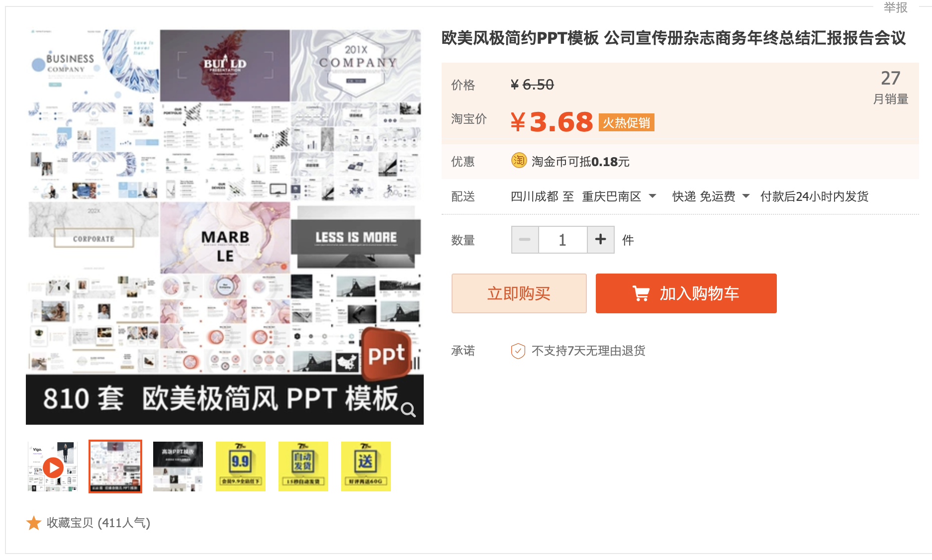Increase quantity with plus button
The width and height of the screenshot is (932, 560).
click(x=601, y=240)
